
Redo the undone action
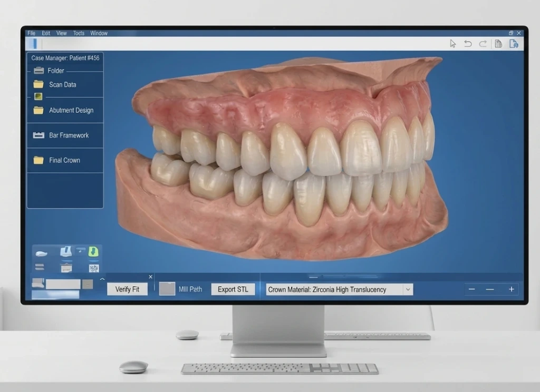point(482,44)
